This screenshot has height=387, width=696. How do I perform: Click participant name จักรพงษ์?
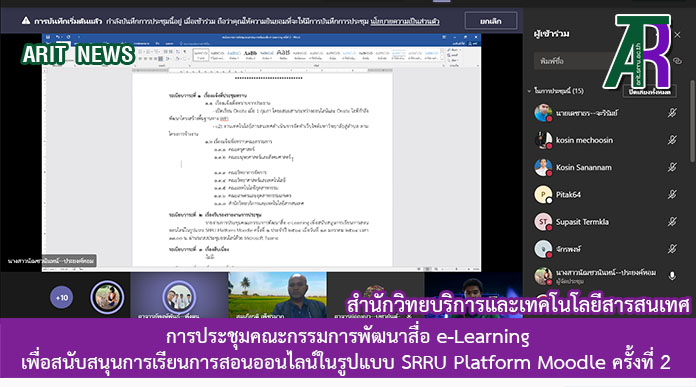click(x=568, y=249)
